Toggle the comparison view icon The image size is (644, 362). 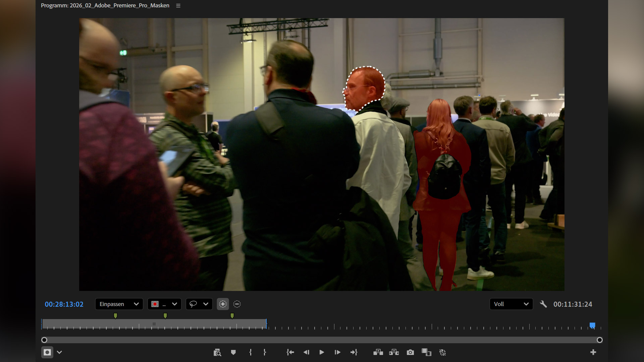tap(426, 352)
